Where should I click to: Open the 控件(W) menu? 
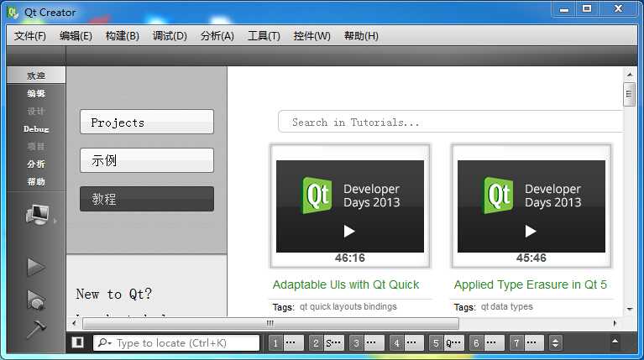click(312, 36)
